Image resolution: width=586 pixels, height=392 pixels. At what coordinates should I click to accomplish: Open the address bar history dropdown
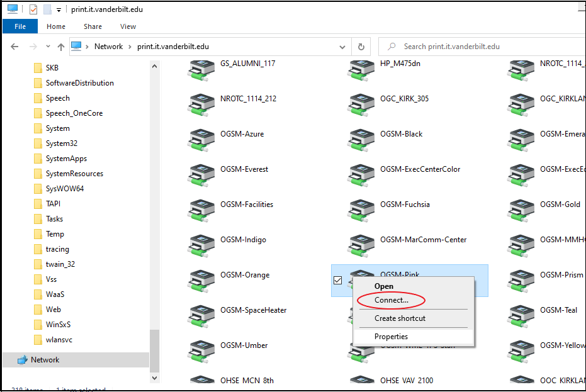(342, 47)
